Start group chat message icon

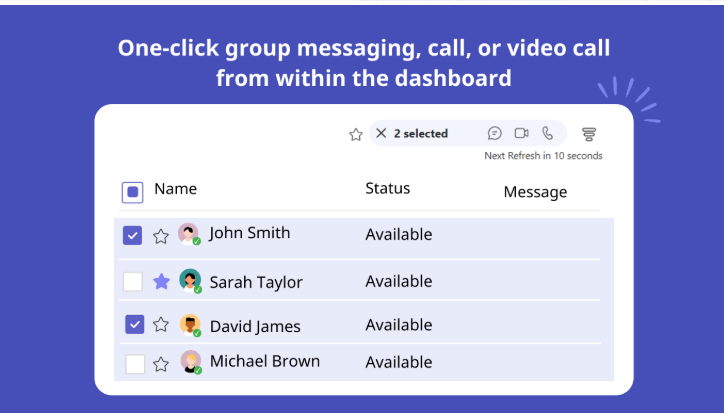coord(495,133)
